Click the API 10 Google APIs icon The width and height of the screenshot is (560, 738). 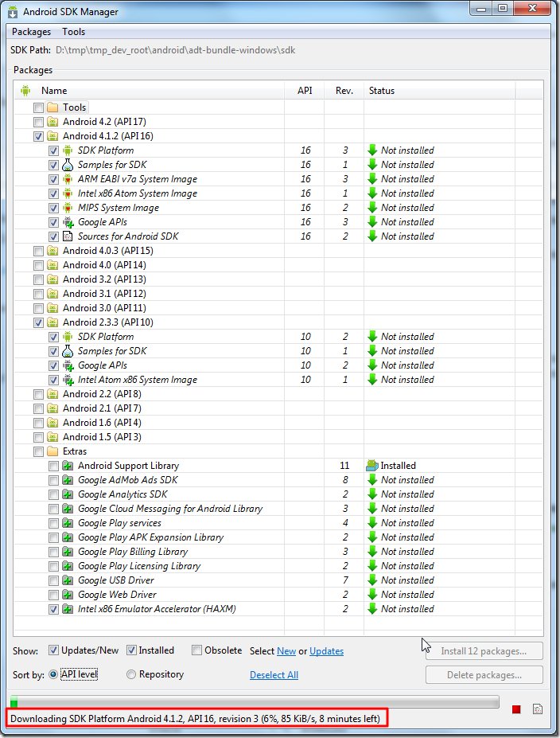click(x=68, y=365)
